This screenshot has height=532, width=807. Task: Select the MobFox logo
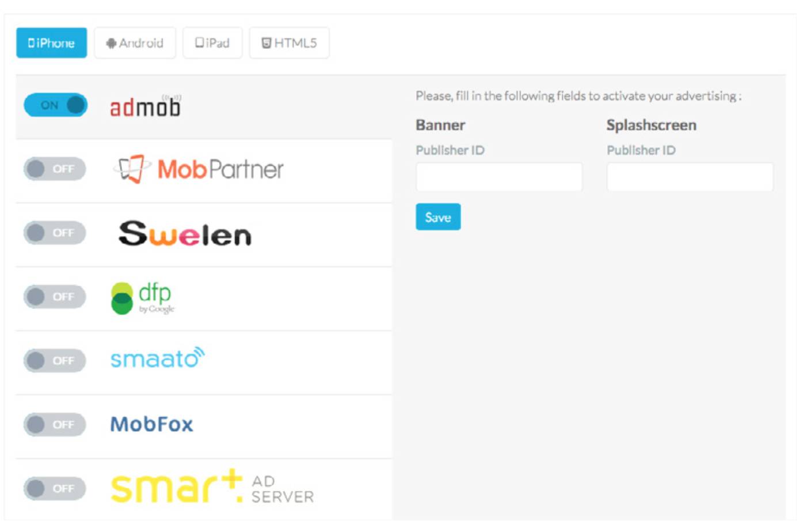point(151,424)
